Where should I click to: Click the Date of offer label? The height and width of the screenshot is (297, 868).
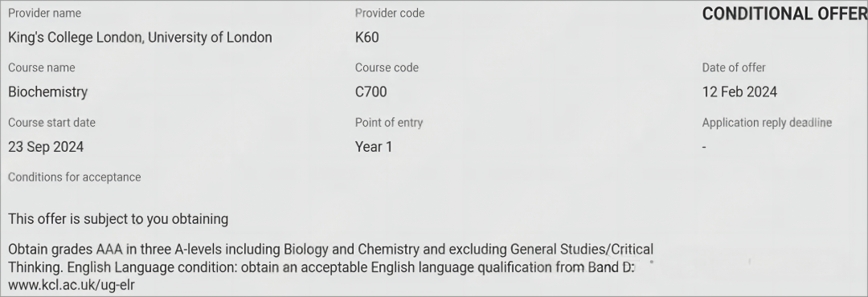click(734, 67)
